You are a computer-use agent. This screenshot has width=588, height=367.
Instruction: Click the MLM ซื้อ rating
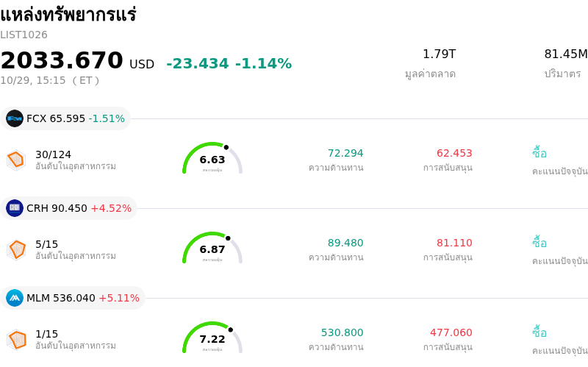tap(539, 332)
